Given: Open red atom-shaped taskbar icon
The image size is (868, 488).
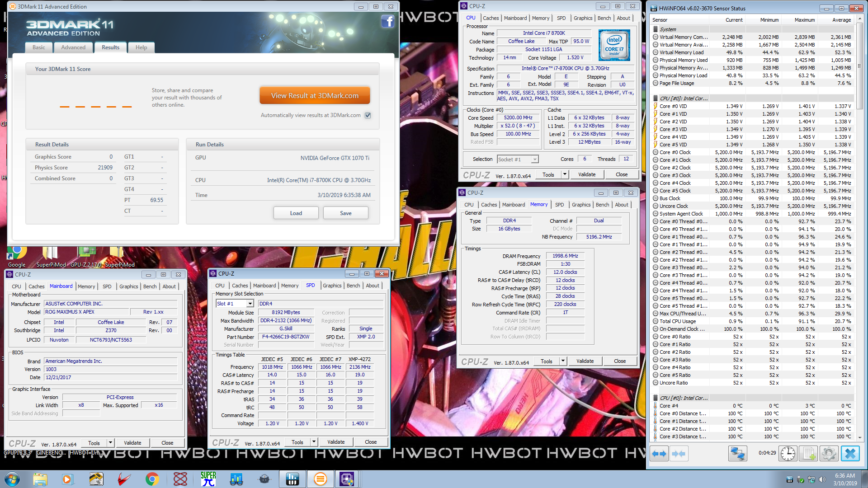Looking at the screenshot, I should tap(180, 479).
